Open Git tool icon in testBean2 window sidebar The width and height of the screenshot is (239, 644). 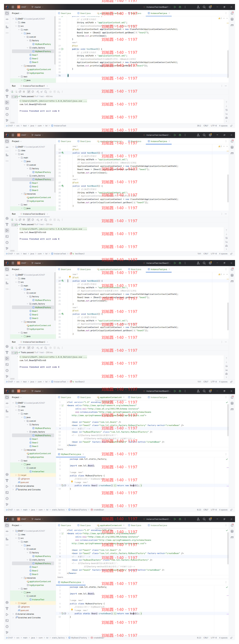pyautogui.click(x=7, y=249)
